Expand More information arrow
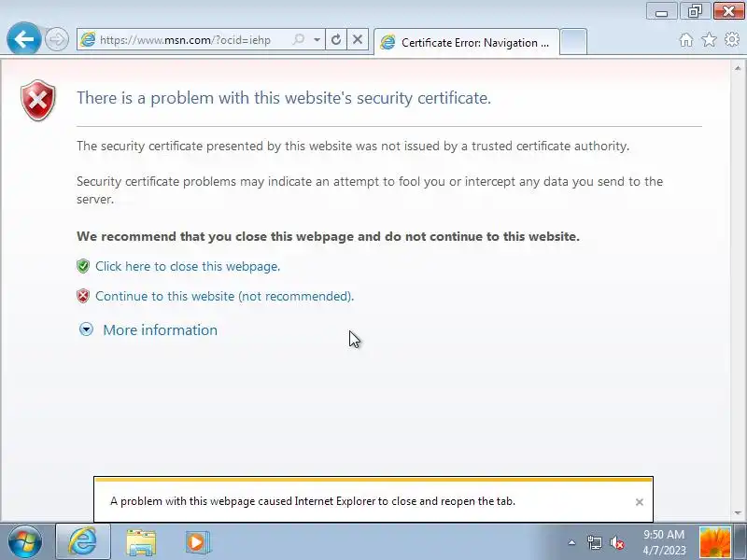Screen dimensions: 747x560 point(86,329)
